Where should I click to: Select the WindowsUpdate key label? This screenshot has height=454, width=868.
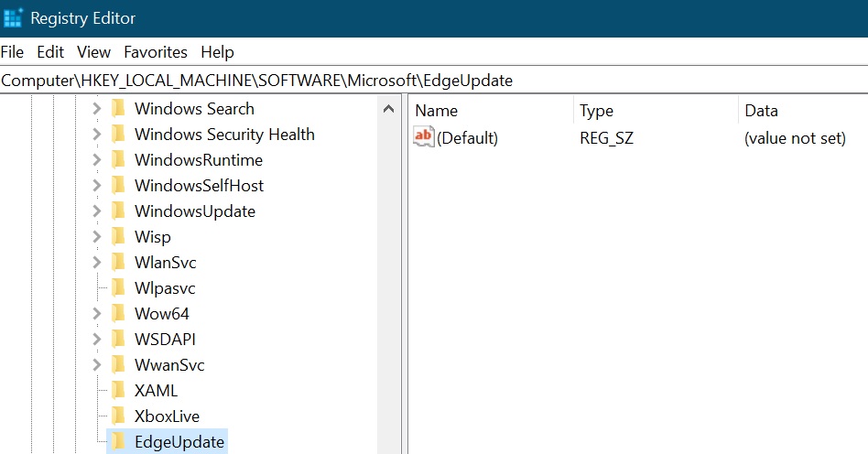tap(195, 211)
